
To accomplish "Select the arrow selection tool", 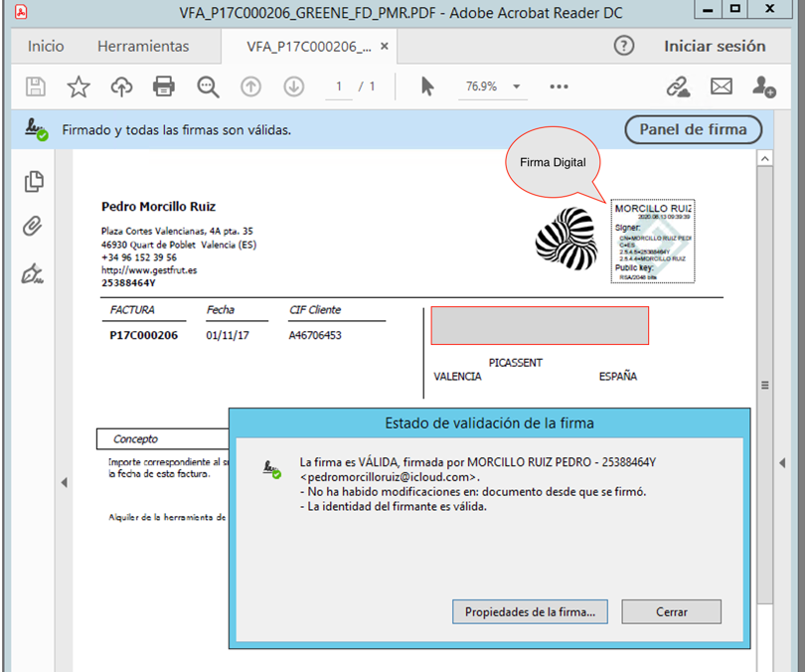I will click(x=427, y=86).
